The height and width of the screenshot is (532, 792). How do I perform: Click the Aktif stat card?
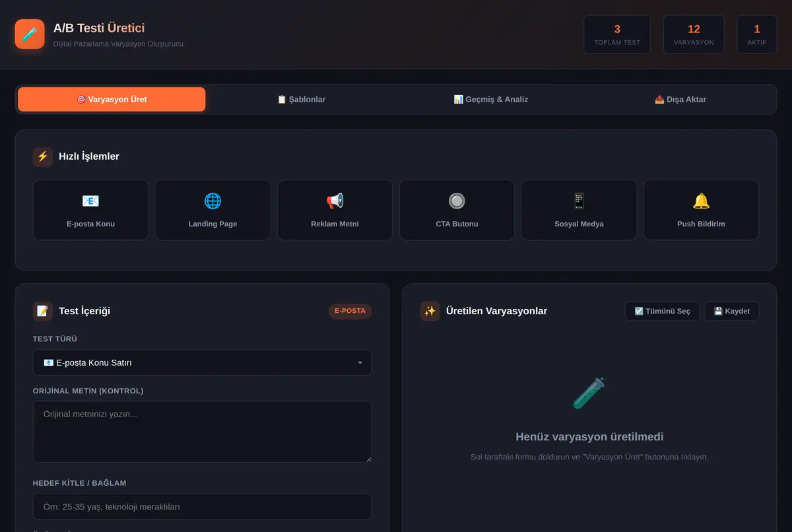757,34
